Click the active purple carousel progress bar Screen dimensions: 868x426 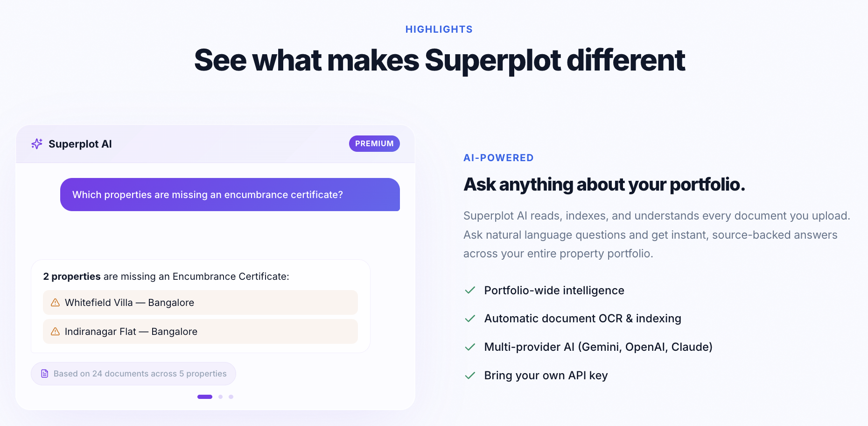point(204,397)
